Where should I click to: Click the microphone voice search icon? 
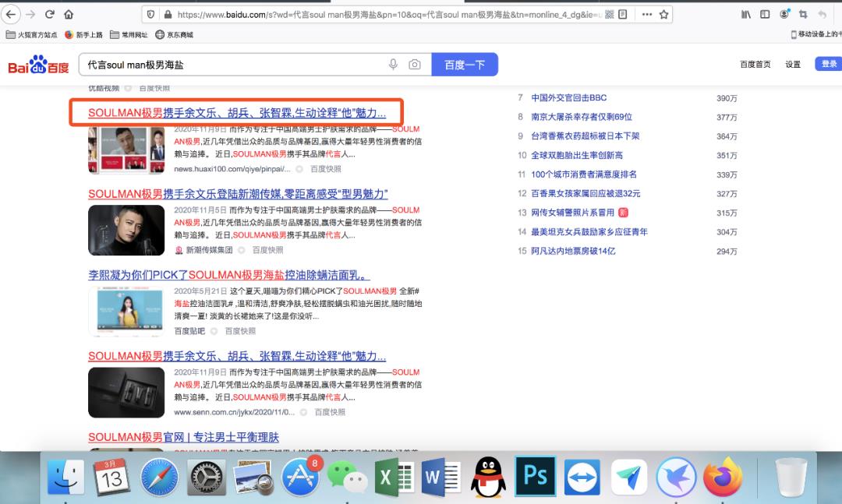(394, 65)
